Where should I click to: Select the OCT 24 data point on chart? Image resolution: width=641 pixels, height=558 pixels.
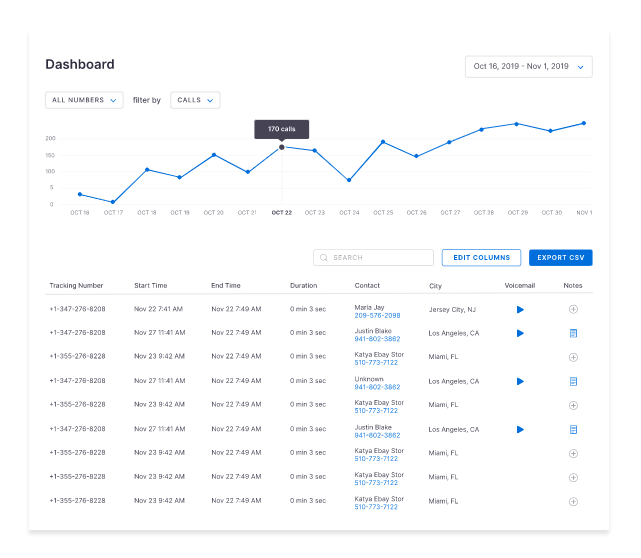(x=349, y=180)
